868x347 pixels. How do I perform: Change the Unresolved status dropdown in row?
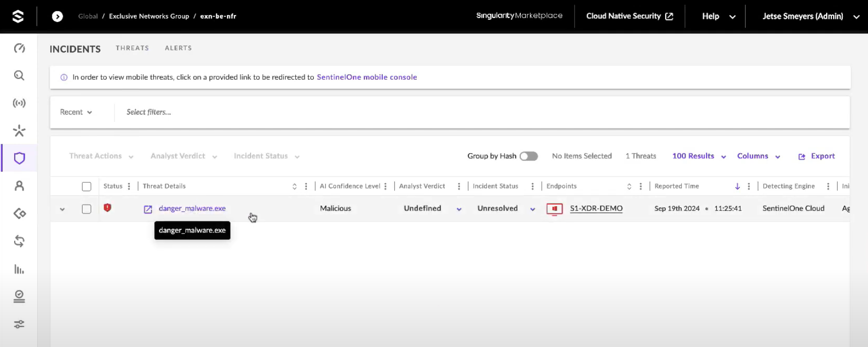tap(506, 208)
